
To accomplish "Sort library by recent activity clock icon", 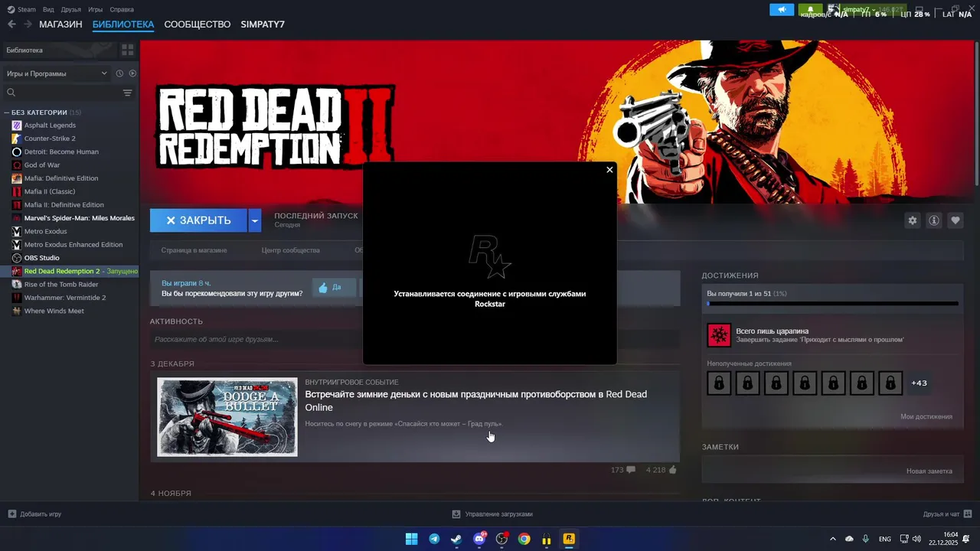I will coord(119,73).
